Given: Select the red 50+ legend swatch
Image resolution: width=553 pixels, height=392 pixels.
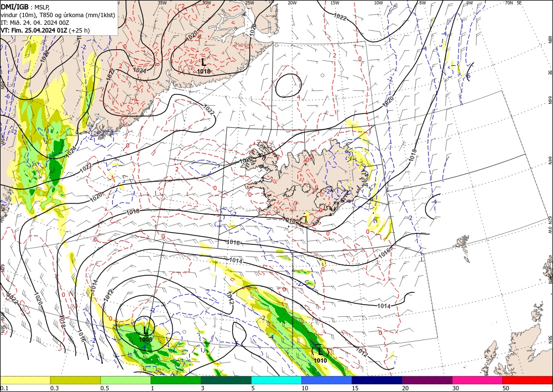Looking at the screenshot, I should (528, 380).
